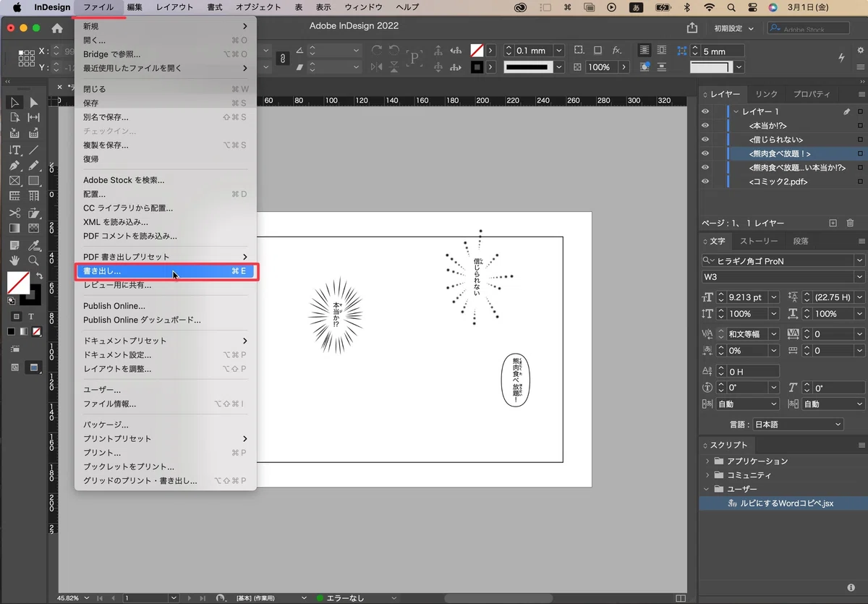
Task: Select the Direct Selection tool
Action: point(33,103)
